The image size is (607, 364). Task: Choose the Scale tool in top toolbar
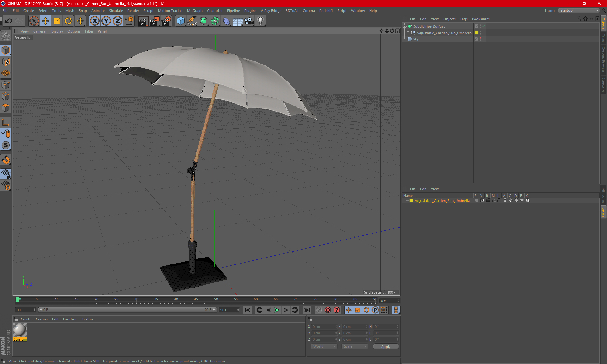click(57, 21)
